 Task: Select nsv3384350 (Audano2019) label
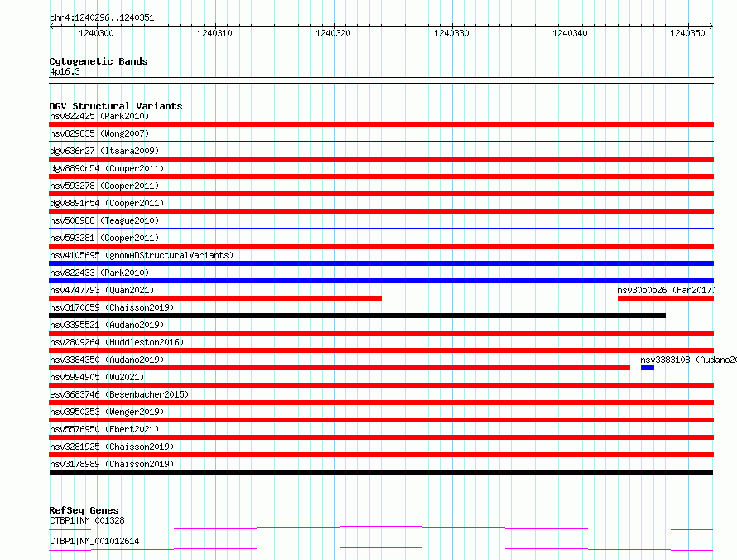tap(107, 360)
